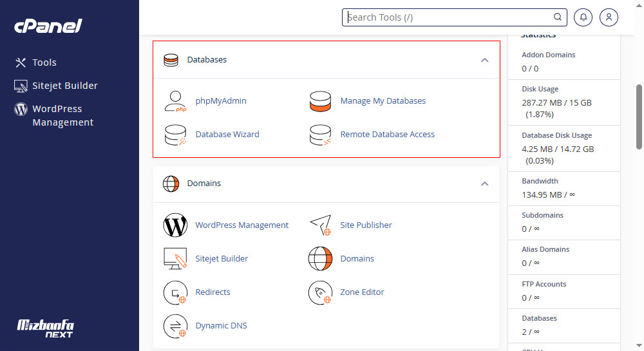Click the Dynamic DNS icon
Image resolution: width=644 pixels, height=351 pixels.
click(175, 326)
